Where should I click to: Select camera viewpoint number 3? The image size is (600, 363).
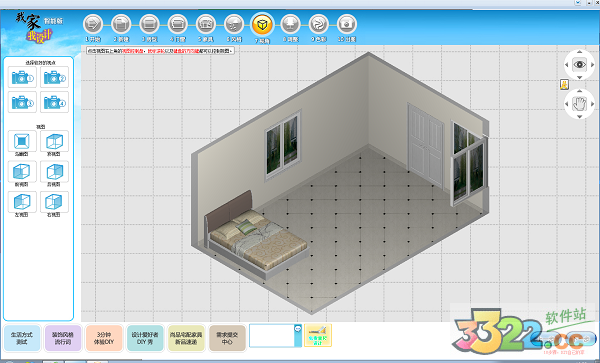22,102
